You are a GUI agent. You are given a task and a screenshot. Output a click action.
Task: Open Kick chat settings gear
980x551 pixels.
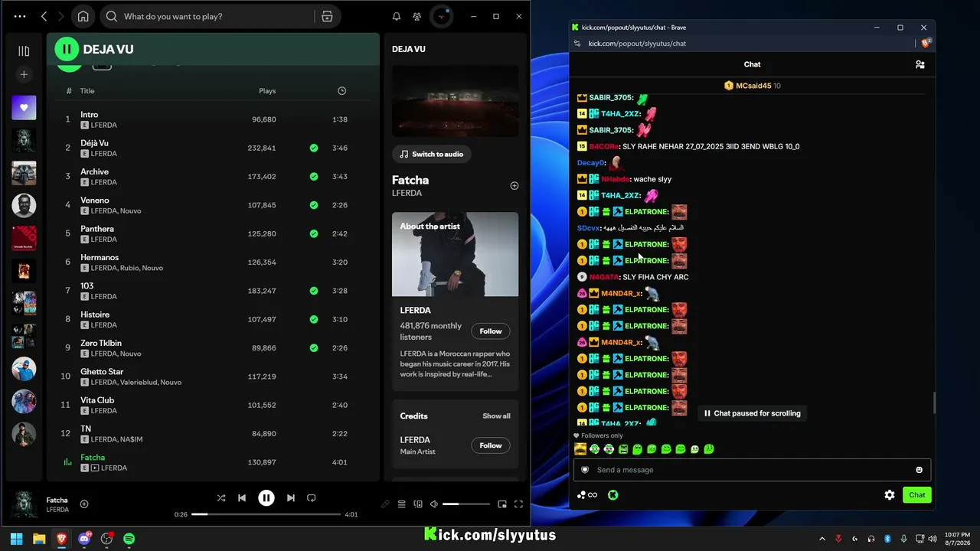[890, 495]
